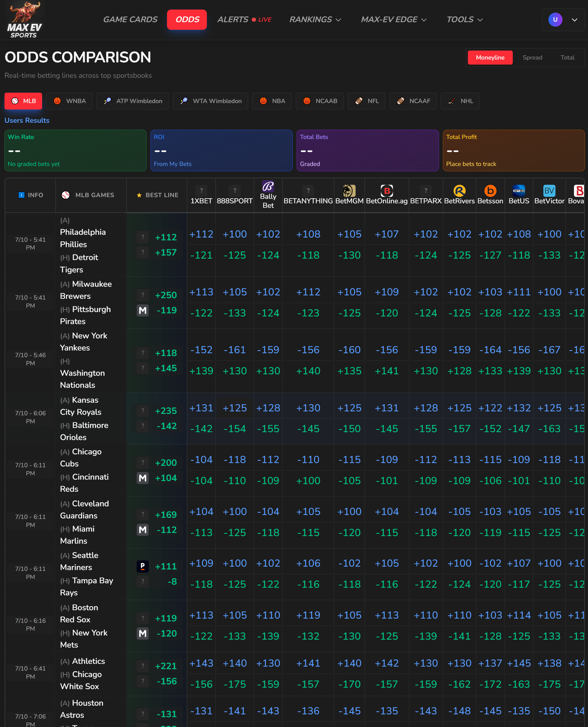
Task: Click best line +118 for Yankees
Action: pos(166,353)
